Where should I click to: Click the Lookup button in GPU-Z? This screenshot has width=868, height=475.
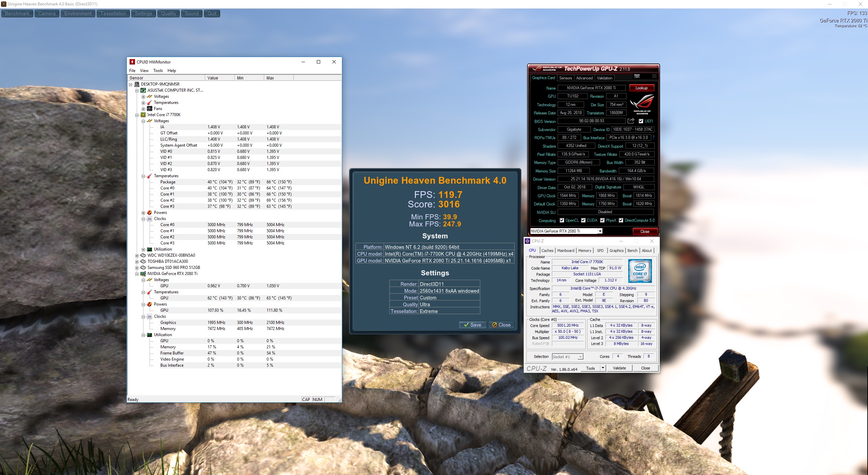tap(641, 88)
